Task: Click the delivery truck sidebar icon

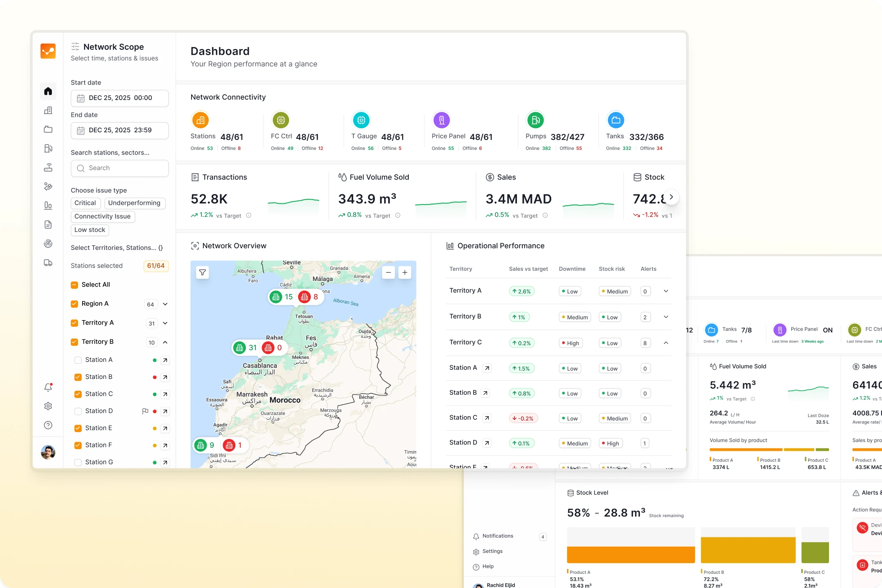Action: (48, 263)
